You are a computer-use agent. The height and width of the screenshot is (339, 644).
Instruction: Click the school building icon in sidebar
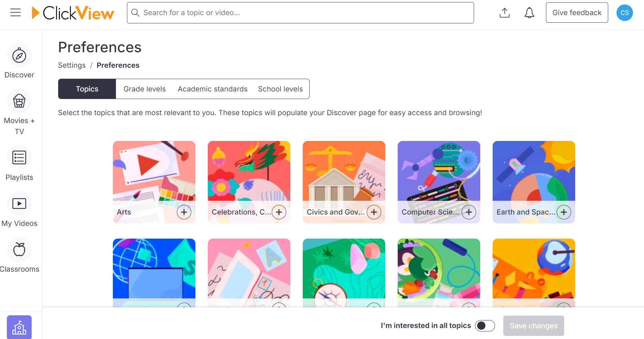[19, 327]
